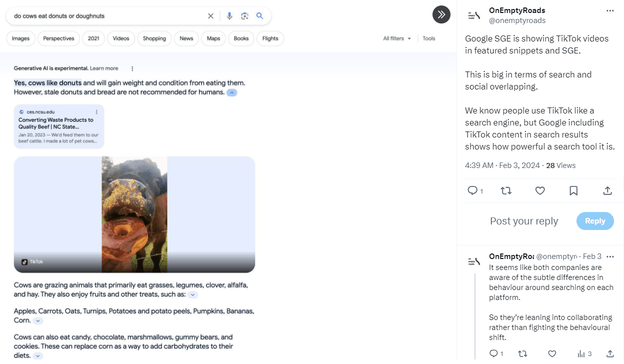Screen dimensions: 624x364
Task: Clear the search query with X icon
Action: (210, 16)
